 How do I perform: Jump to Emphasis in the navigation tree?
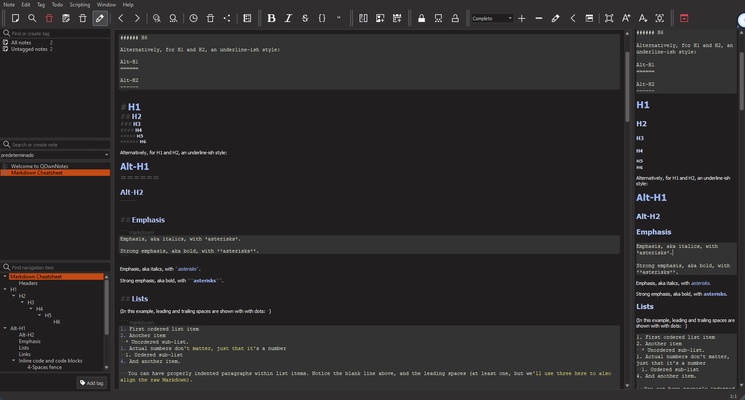pos(29,341)
